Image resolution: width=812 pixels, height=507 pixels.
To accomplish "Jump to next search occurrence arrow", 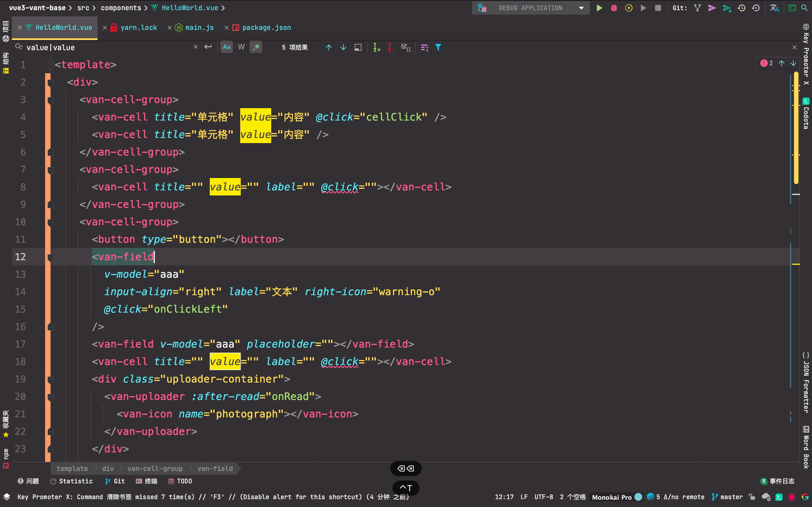I will pos(343,47).
